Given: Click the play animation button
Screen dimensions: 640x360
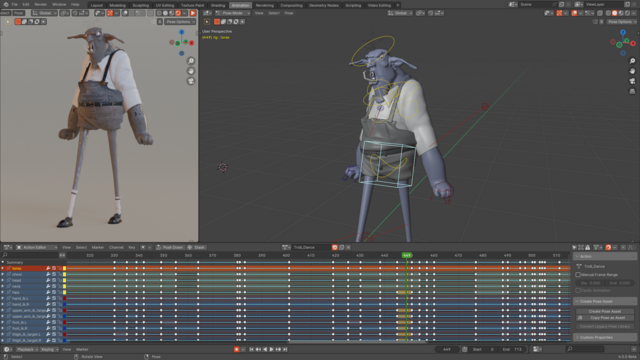Looking at the screenshot, I should coord(271,349).
